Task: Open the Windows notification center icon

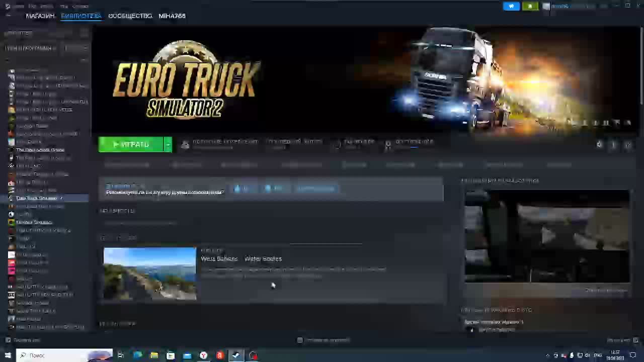Action: click(x=633, y=355)
